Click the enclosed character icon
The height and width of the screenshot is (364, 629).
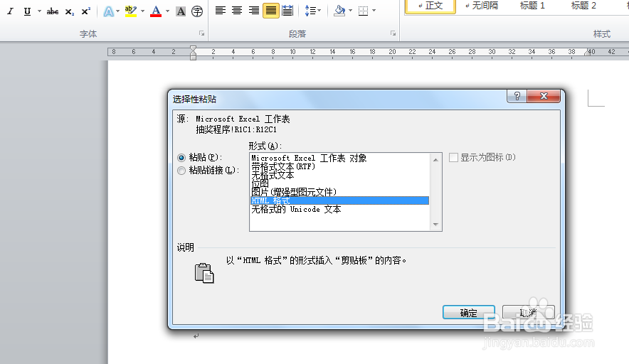pyautogui.click(x=197, y=11)
